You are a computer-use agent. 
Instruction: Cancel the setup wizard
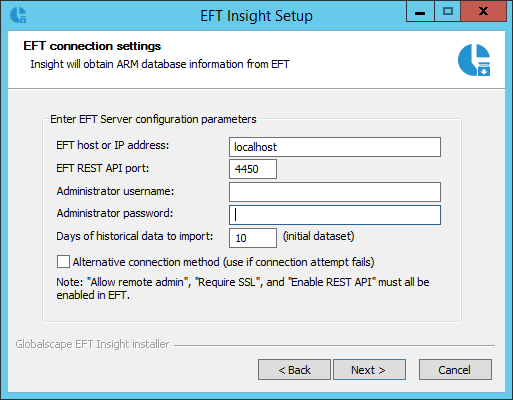pos(455,370)
